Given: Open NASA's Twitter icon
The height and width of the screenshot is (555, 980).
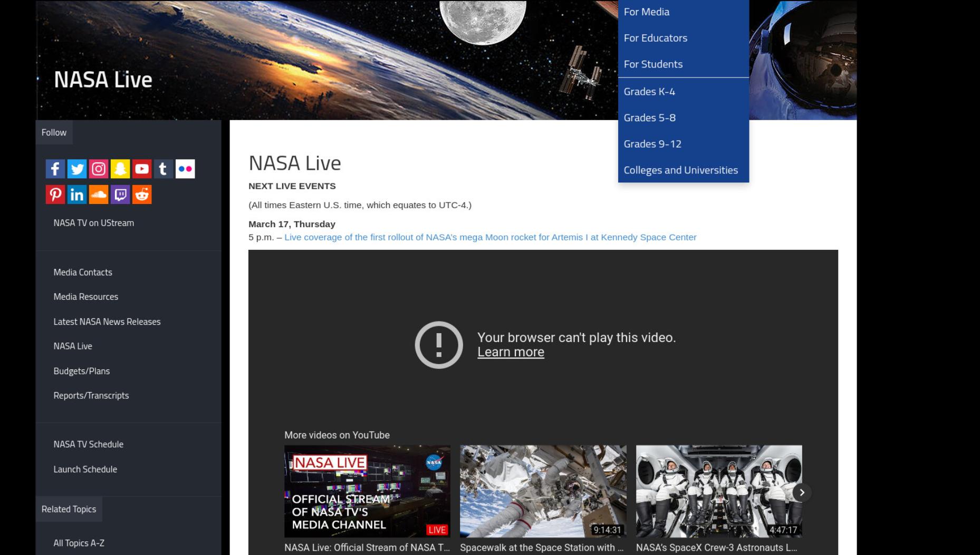Looking at the screenshot, I should (x=76, y=169).
